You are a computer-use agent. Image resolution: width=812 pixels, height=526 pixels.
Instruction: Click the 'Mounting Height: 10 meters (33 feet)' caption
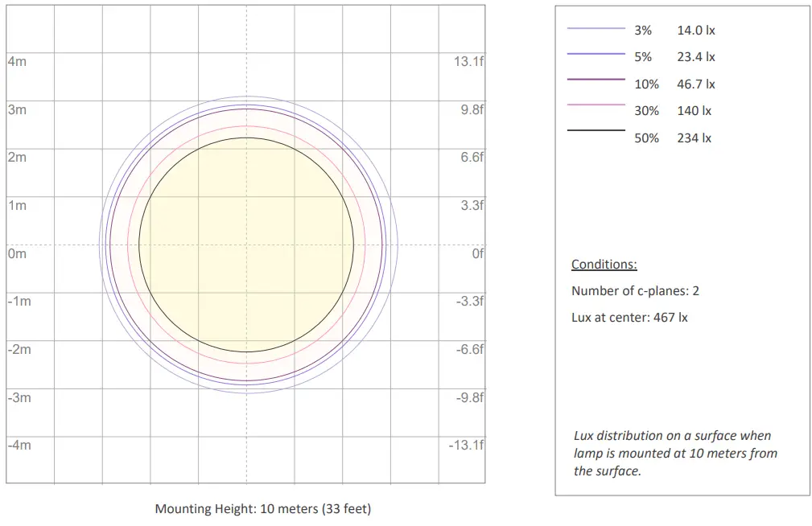(263, 509)
